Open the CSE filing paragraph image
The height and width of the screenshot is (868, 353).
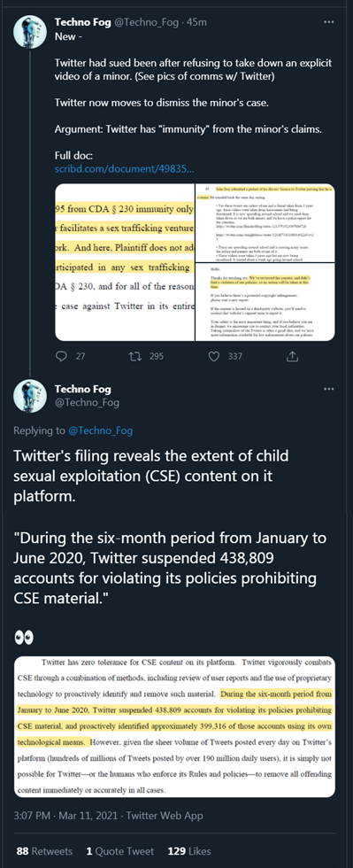coord(174,726)
